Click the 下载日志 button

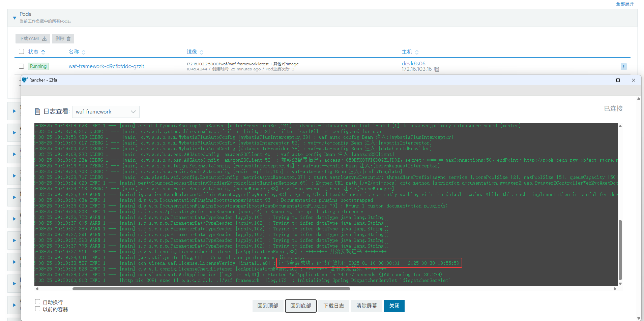click(x=333, y=306)
